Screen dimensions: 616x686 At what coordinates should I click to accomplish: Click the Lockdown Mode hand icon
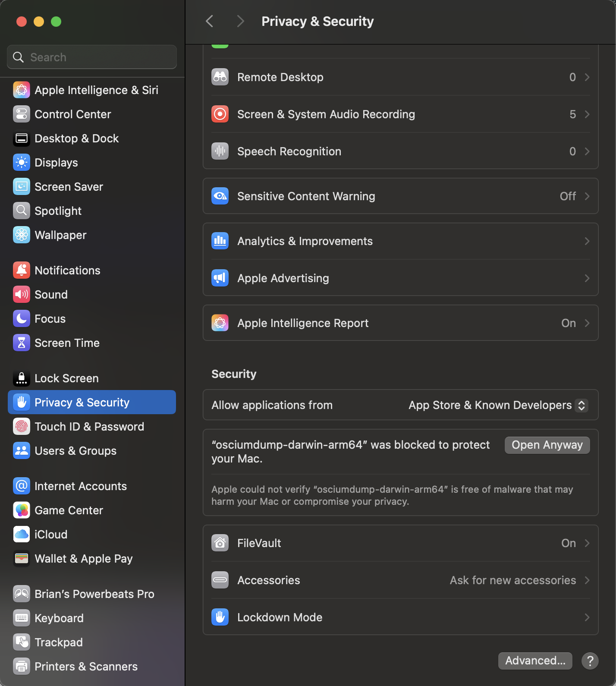[x=220, y=617]
